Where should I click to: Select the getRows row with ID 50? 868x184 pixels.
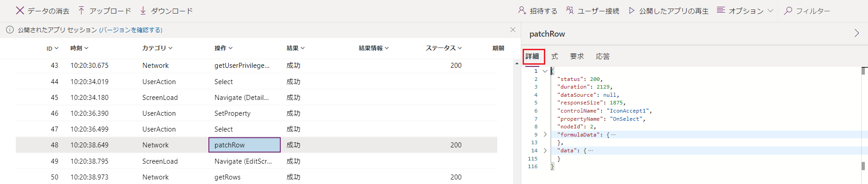click(227, 177)
